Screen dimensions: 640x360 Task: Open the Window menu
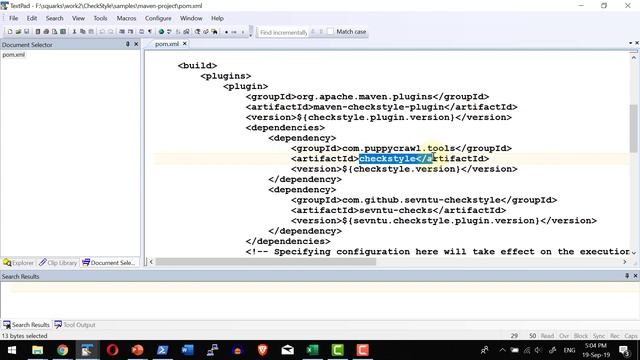click(191, 18)
